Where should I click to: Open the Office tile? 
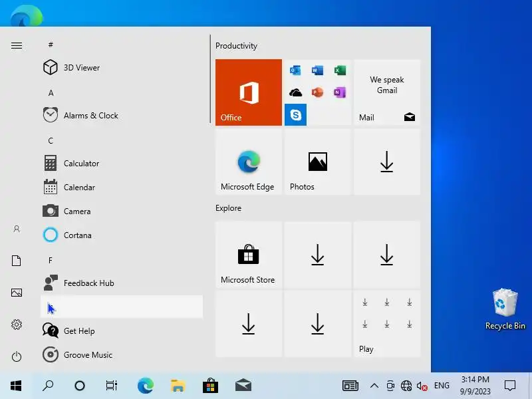(x=248, y=92)
